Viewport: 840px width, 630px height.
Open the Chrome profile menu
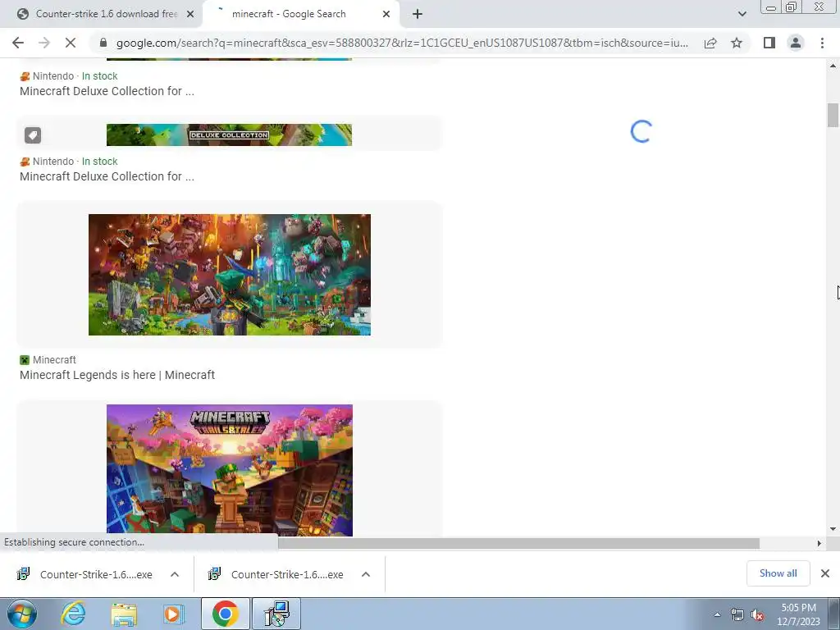(x=796, y=43)
